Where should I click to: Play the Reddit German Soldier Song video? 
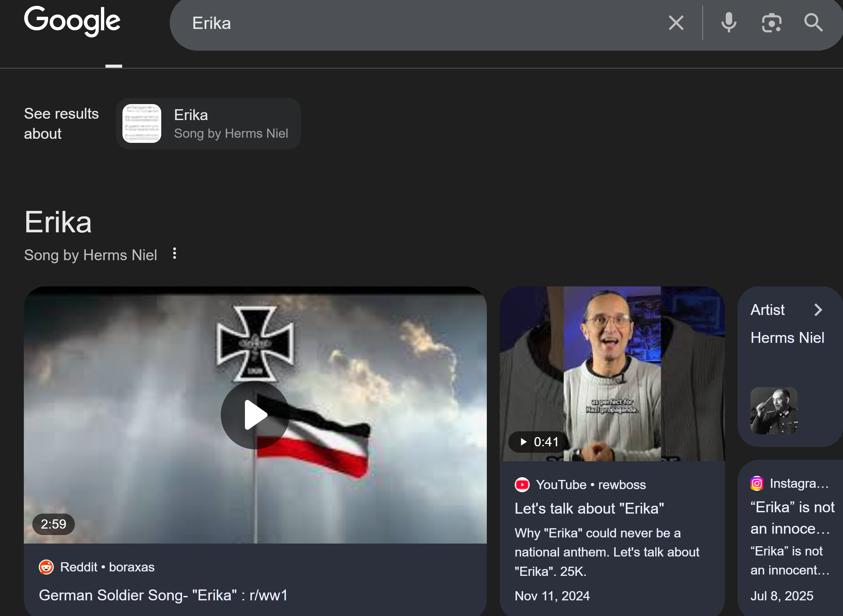coord(255,415)
